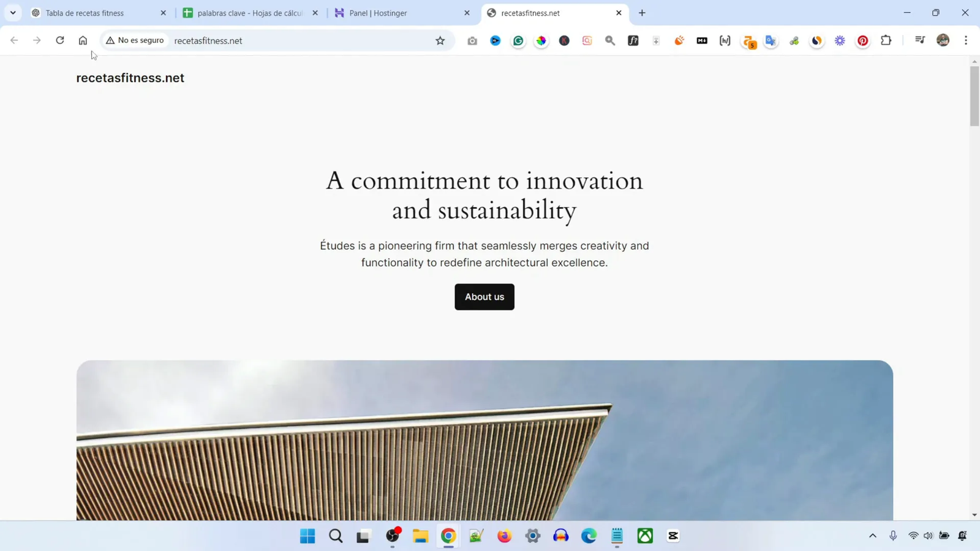This screenshot has width=980, height=551.
Task: Open the tab search dropdown arrow
Action: (x=13, y=13)
